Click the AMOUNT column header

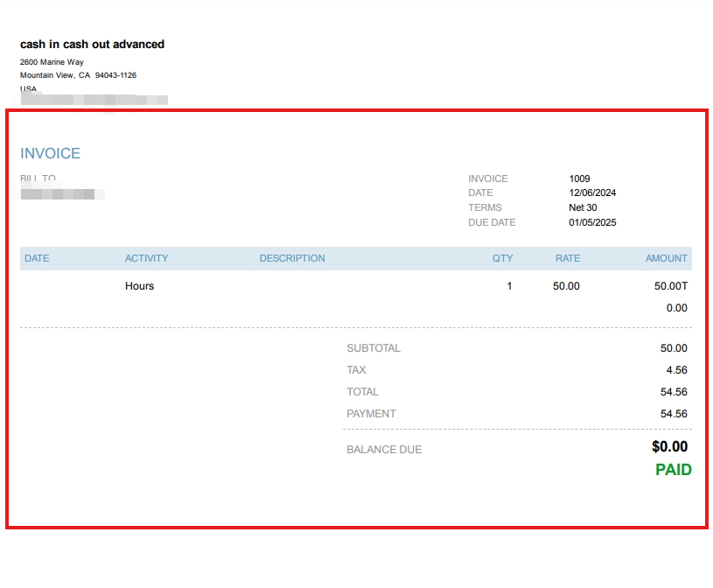coord(666,258)
